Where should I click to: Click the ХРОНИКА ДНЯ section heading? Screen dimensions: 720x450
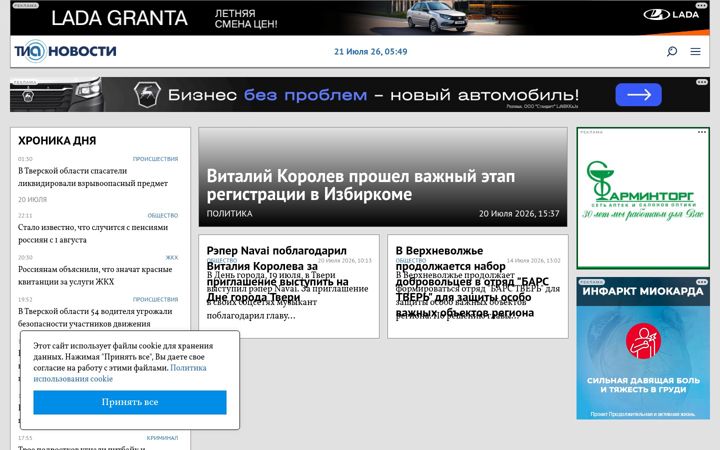click(x=57, y=141)
